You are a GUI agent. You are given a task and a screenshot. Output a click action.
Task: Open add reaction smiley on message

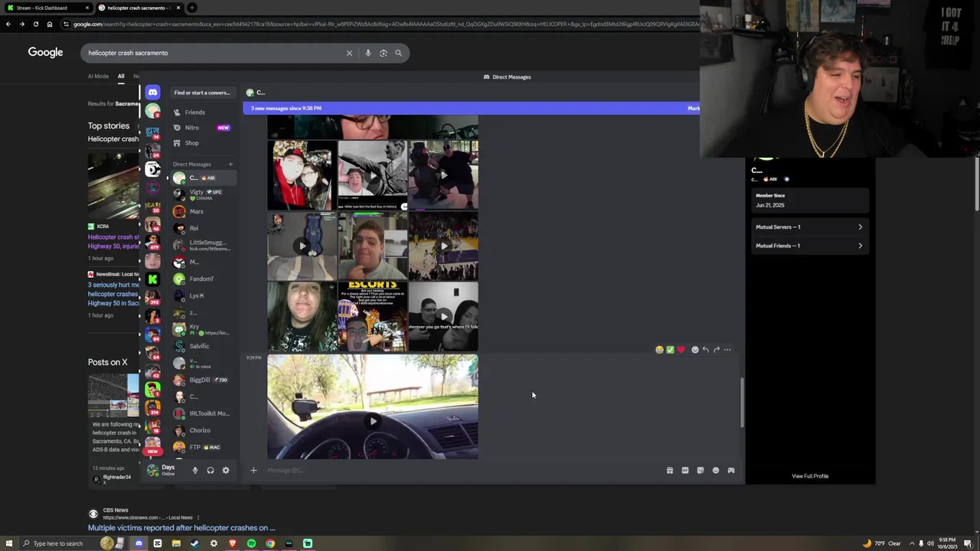point(695,350)
